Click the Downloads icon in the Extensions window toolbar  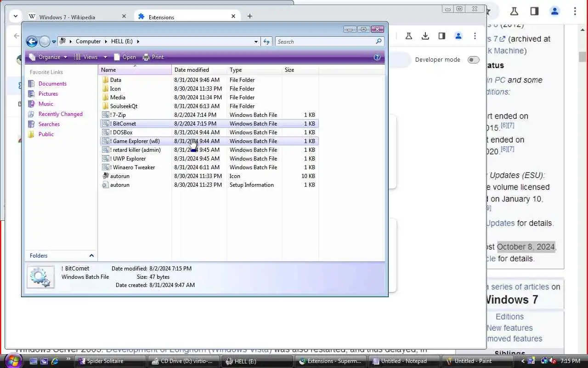(x=425, y=36)
